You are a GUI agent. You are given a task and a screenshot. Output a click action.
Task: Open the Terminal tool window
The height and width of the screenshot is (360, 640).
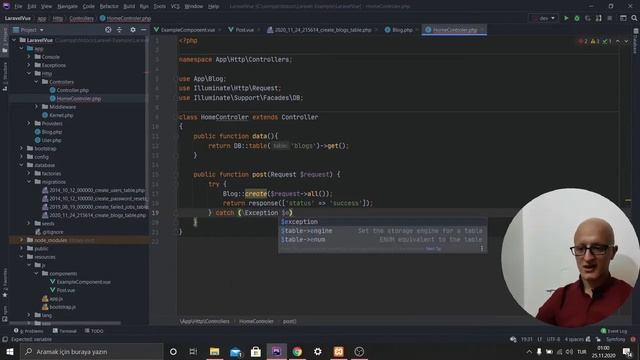[x=64, y=331]
